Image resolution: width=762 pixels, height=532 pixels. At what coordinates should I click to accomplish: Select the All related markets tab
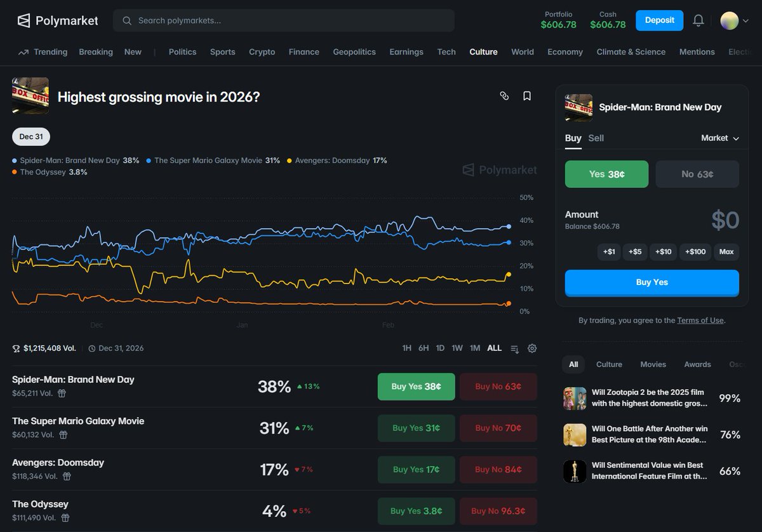(573, 364)
